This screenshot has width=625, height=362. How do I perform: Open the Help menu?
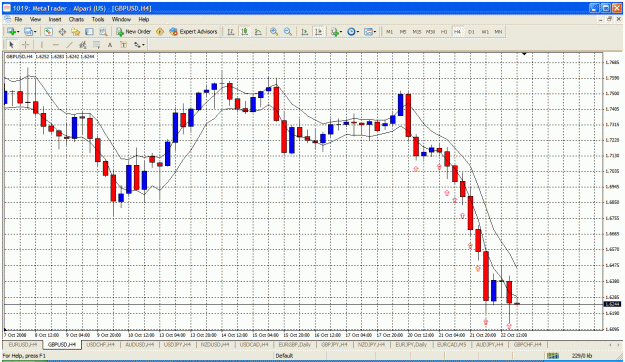[144, 19]
